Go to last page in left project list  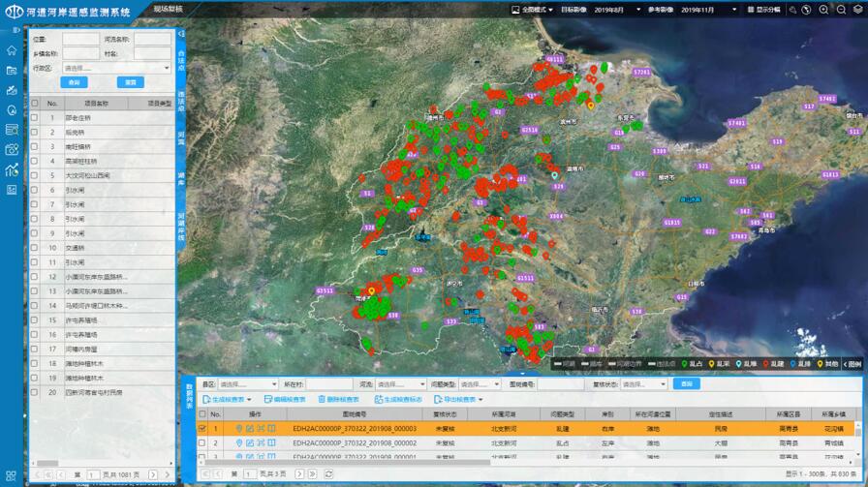click(x=168, y=474)
